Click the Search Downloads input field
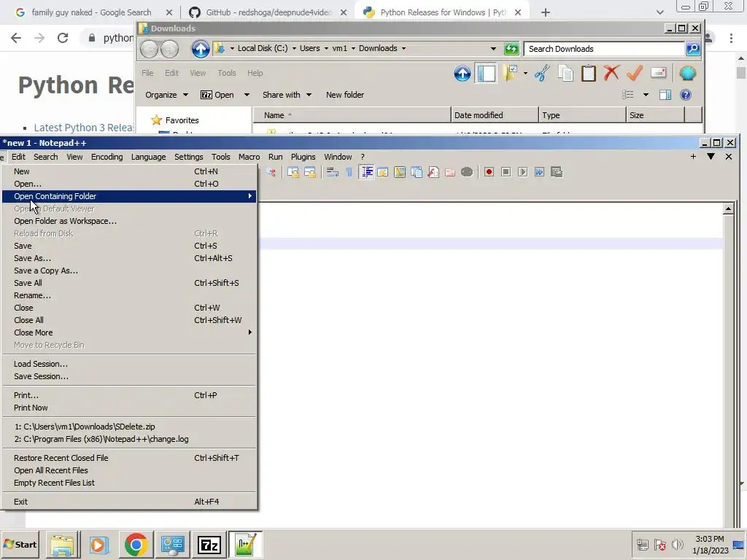This screenshot has width=747, height=560. pos(603,49)
